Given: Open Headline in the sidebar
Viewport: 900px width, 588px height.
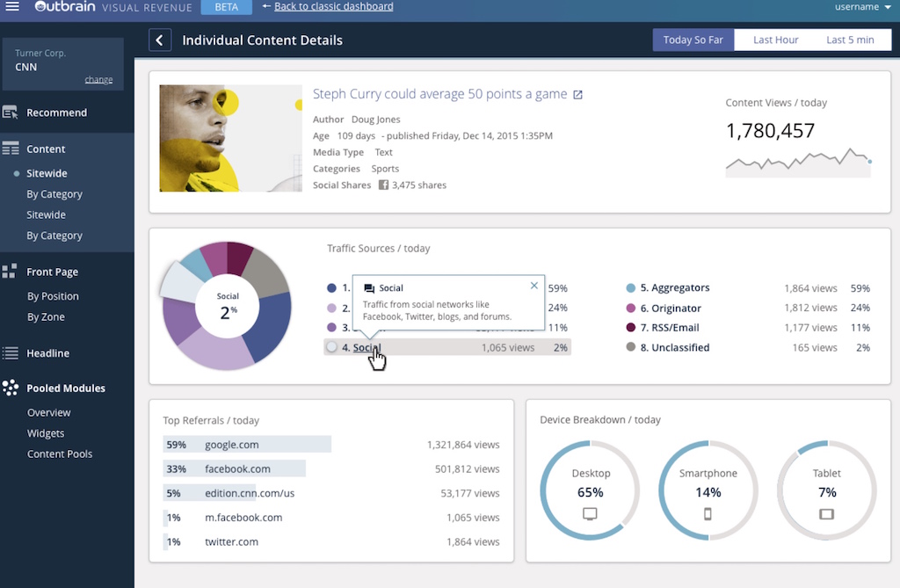Looking at the screenshot, I should (47, 353).
